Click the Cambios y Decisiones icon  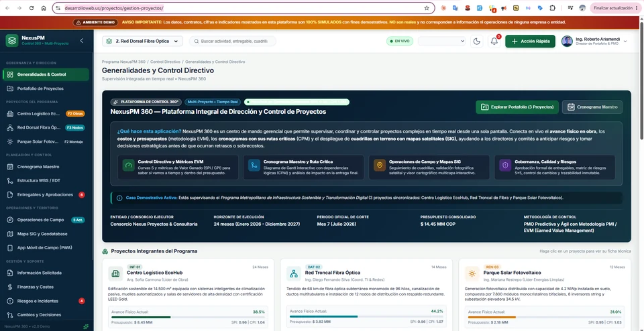(10, 315)
